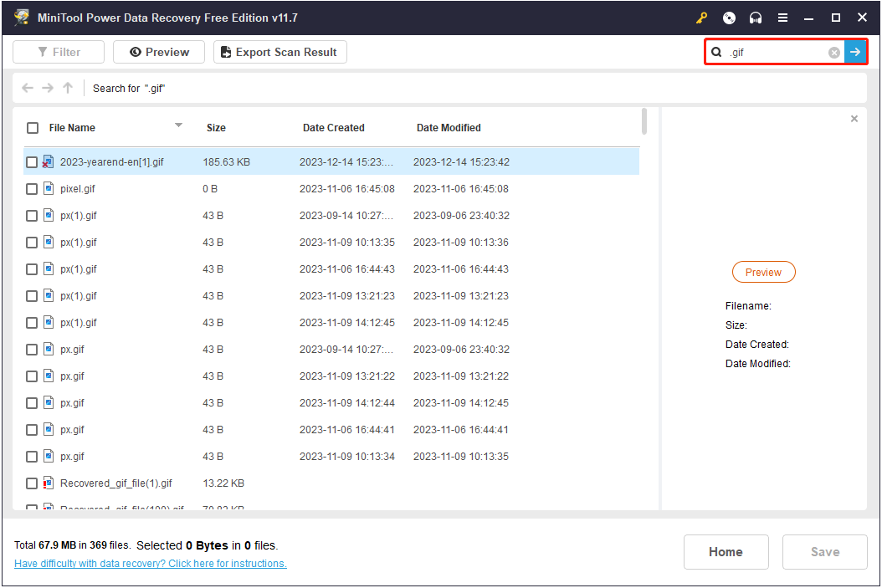The height and width of the screenshot is (588, 882).
Task: Click the .gif search input field
Action: [x=777, y=53]
